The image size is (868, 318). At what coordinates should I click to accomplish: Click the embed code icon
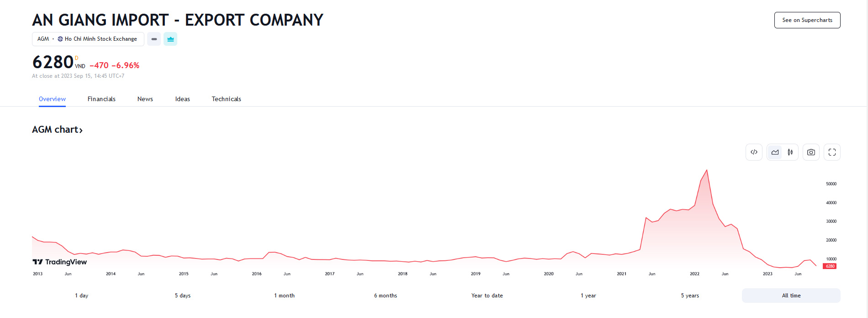pyautogui.click(x=754, y=152)
